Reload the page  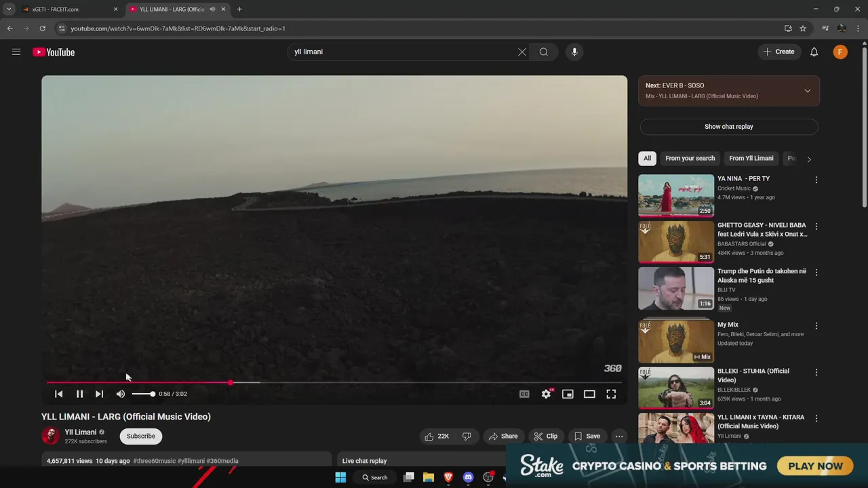(42, 28)
